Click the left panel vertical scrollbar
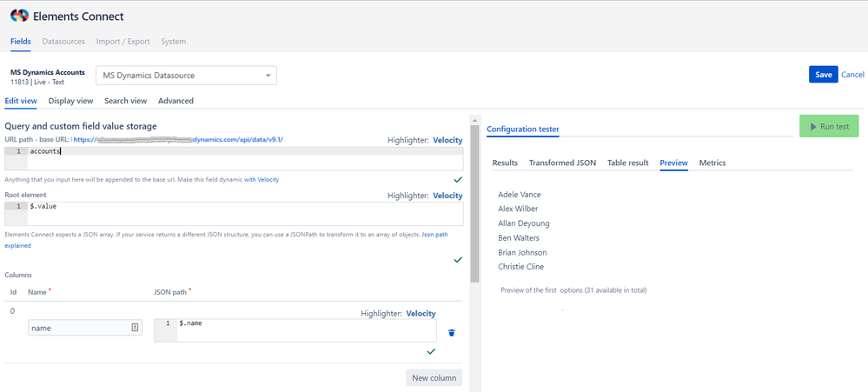868x392 pixels. click(474, 203)
